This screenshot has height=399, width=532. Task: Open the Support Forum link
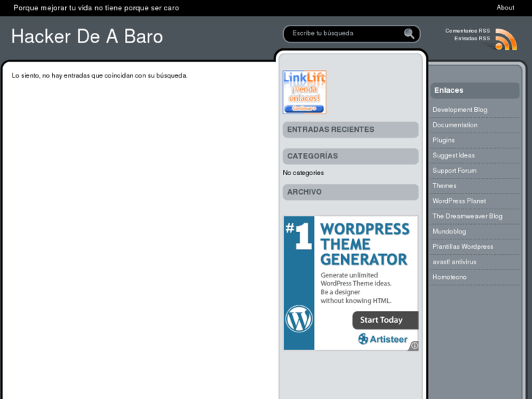pos(454,171)
